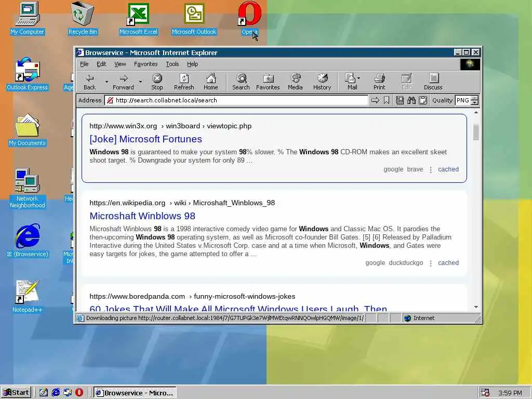Select Microsoft Excel desktop shortcut
The image size is (532, 399).
point(138,19)
